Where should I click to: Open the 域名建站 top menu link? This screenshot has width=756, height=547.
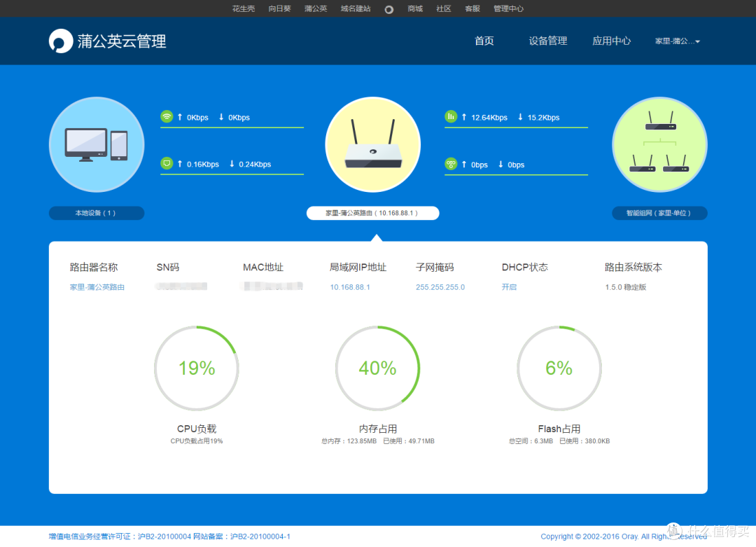[356, 8]
